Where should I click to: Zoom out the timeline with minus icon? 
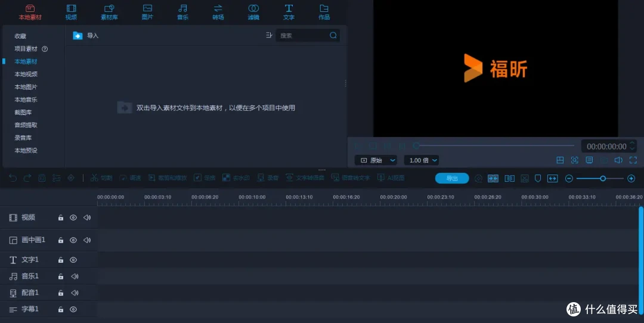pyautogui.click(x=569, y=178)
